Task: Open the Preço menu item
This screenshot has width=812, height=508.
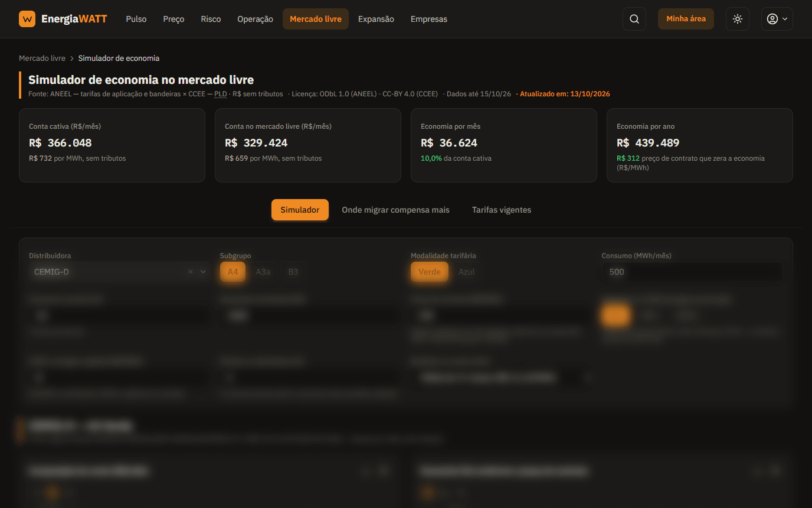Action: point(173,19)
